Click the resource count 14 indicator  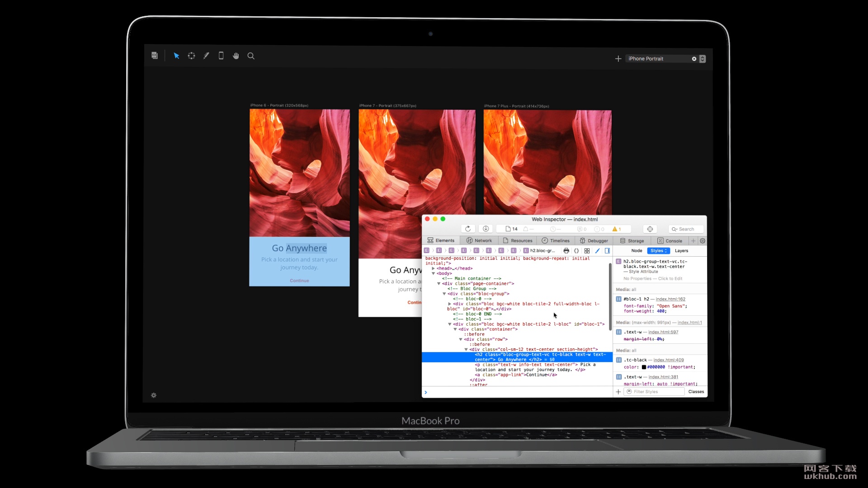511,229
